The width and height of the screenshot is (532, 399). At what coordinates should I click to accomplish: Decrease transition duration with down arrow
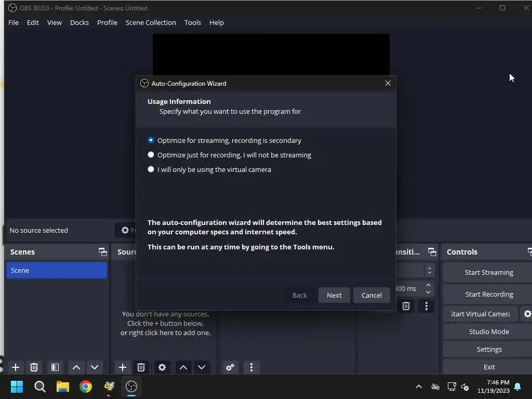tap(428, 292)
